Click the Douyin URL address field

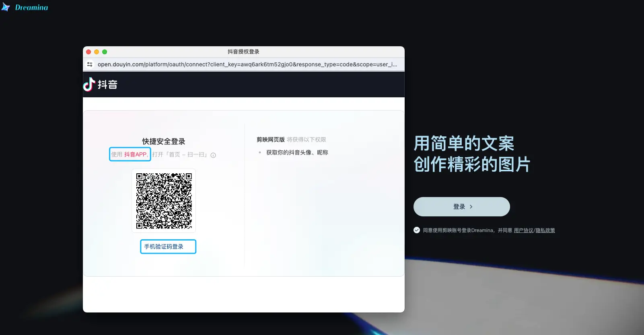coord(247,64)
